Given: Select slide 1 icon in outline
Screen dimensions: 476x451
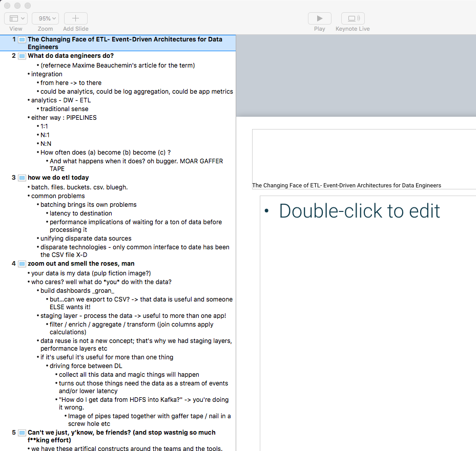Looking at the screenshot, I should point(22,39).
